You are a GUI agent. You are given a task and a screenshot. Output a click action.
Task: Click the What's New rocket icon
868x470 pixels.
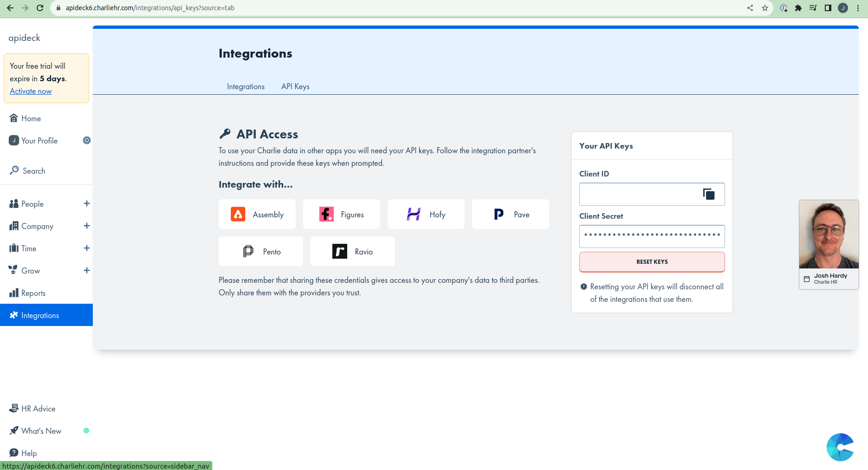pyautogui.click(x=14, y=431)
